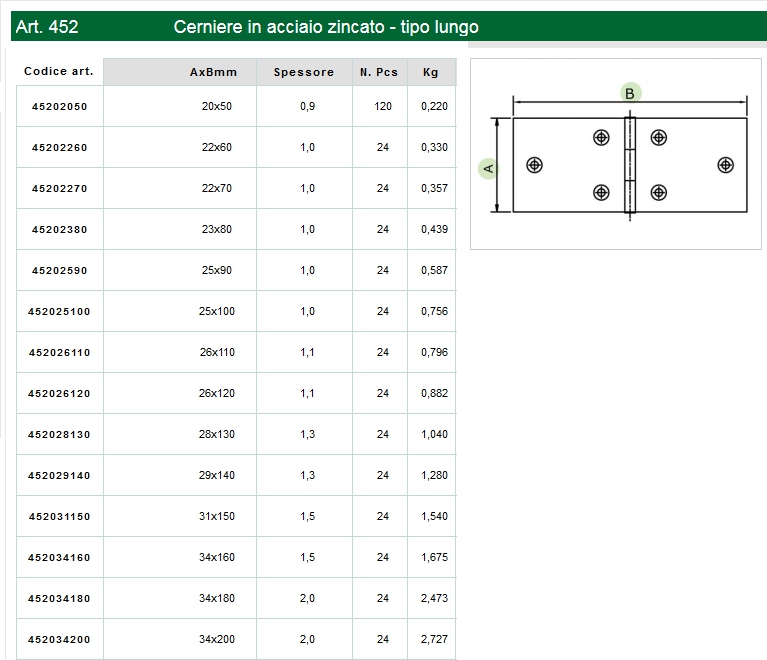This screenshot has width=767, height=660.
Task: Click the Kg column header
Action: tap(431, 72)
